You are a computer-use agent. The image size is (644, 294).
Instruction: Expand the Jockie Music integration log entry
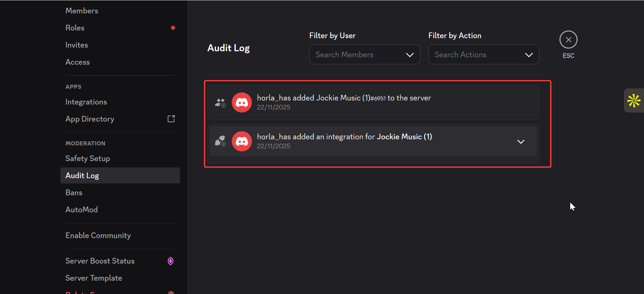point(521,142)
